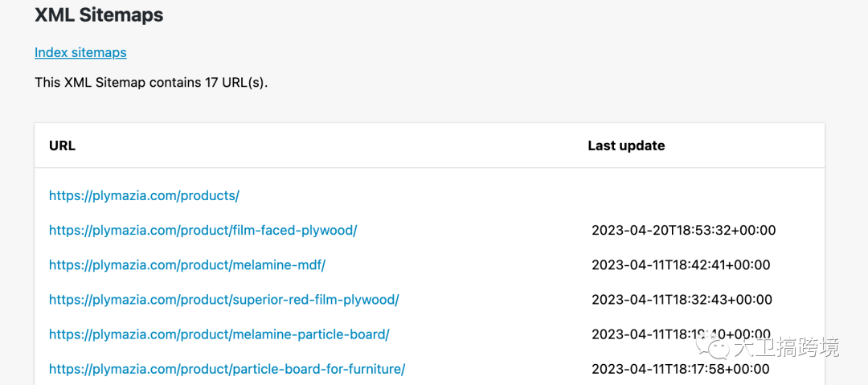Click the sentence stating the sitemap URL count
The image size is (868, 385).
(x=151, y=83)
